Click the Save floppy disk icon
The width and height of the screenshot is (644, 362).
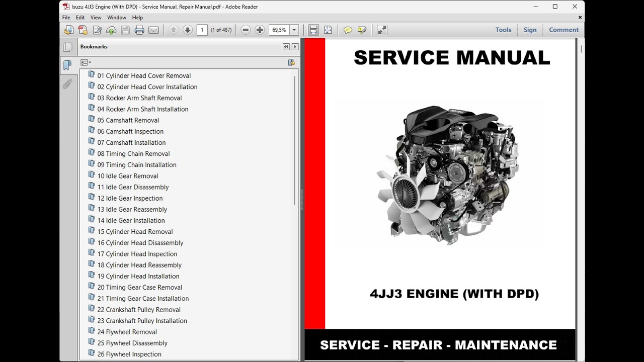(125, 30)
